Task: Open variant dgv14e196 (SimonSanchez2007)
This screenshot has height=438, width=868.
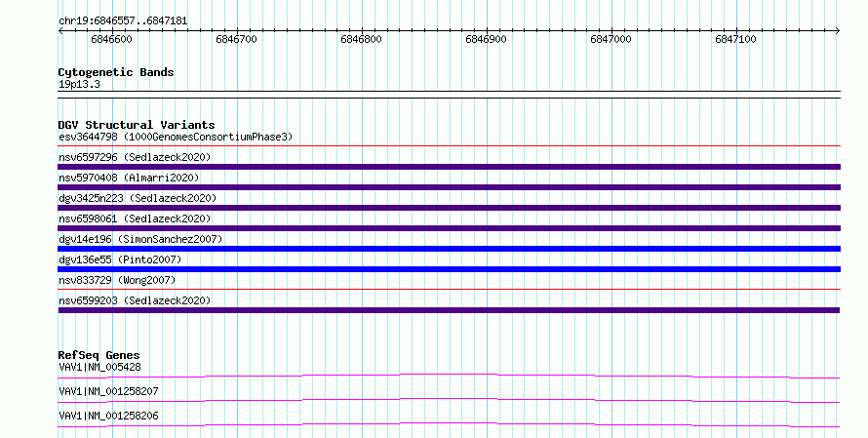Action: pyautogui.click(x=140, y=239)
